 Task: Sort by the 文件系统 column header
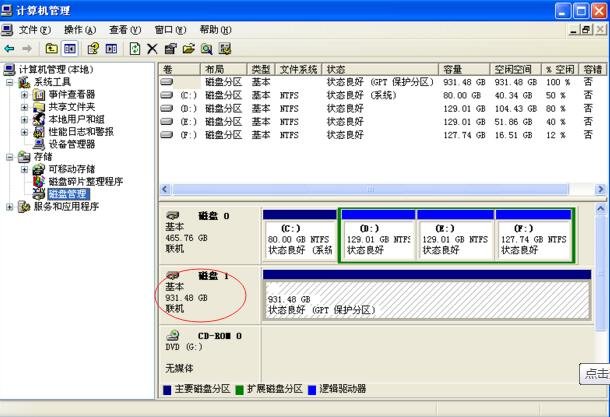(299, 70)
